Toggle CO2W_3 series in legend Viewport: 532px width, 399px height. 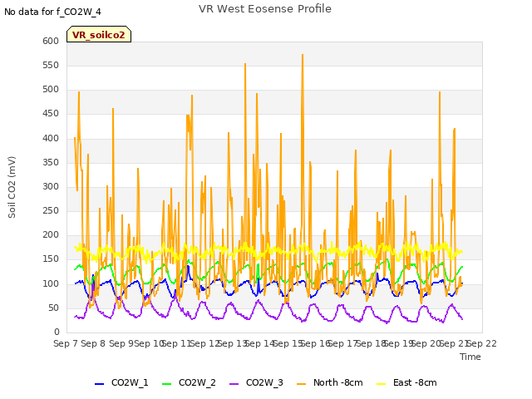point(256,382)
